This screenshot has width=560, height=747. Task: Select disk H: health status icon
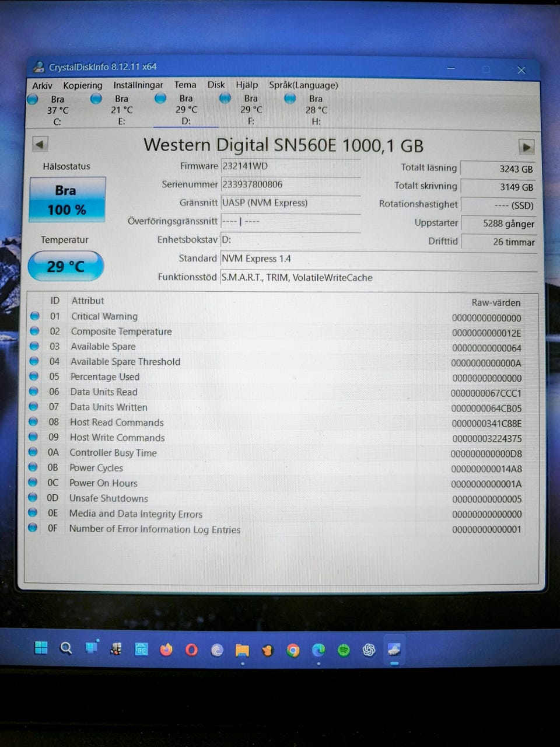pyautogui.click(x=290, y=99)
